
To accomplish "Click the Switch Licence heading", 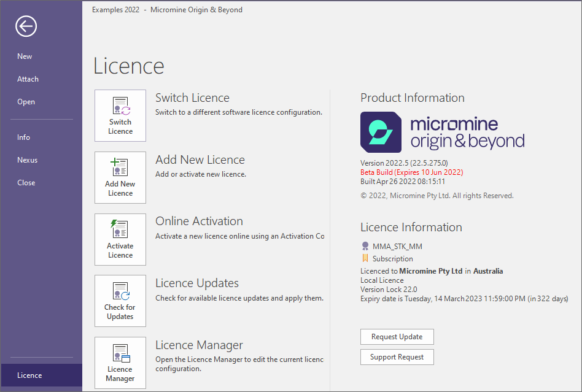I will (x=192, y=98).
